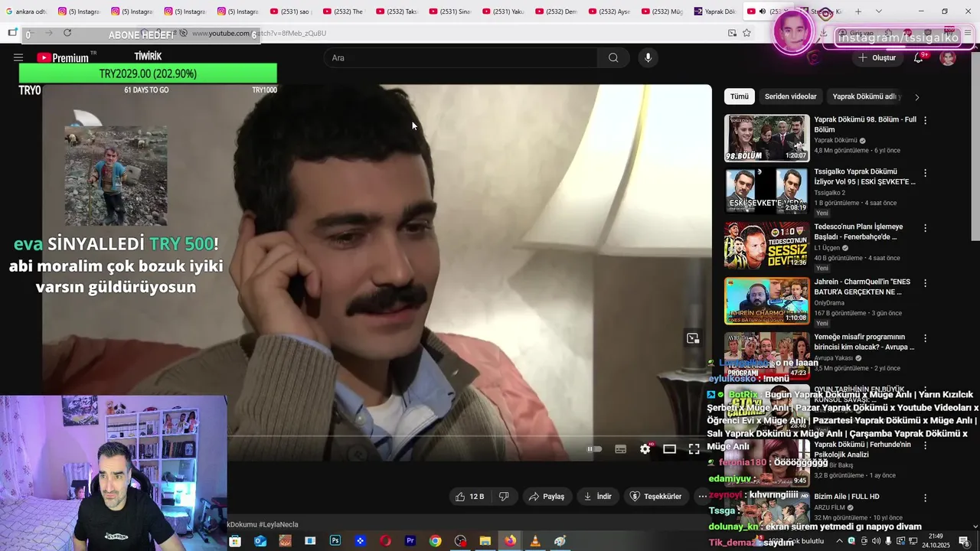
Task: Open the Windows notification center icon
Action: coord(964,541)
